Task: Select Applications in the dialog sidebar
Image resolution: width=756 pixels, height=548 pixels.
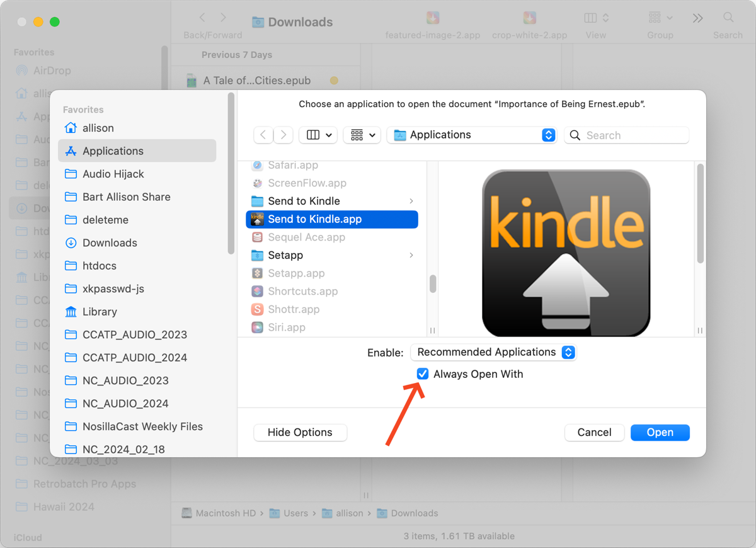Action: click(113, 151)
